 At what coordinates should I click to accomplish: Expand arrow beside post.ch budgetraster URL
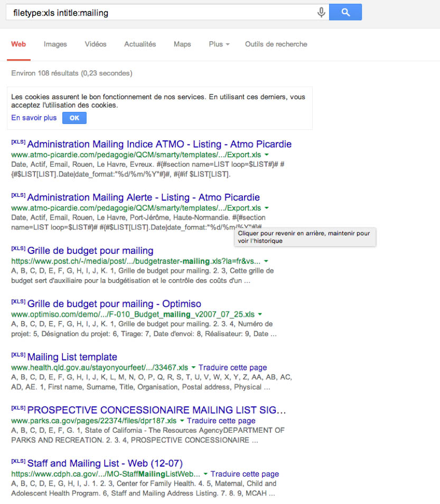pyautogui.click(x=266, y=261)
